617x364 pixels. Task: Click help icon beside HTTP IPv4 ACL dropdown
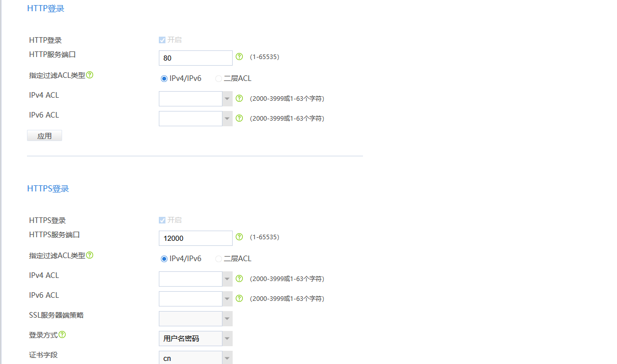239,98
